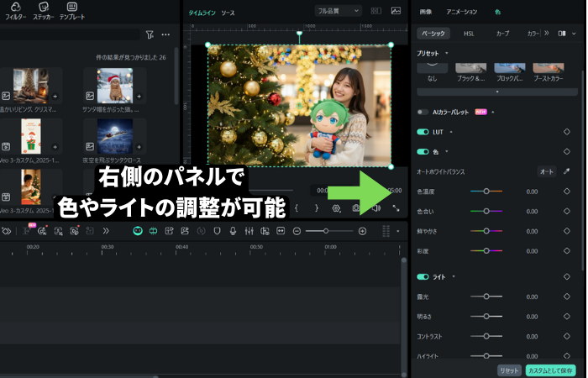Click the filter funnel icon
The height and width of the screenshot is (378, 588).
pyautogui.click(x=150, y=34)
